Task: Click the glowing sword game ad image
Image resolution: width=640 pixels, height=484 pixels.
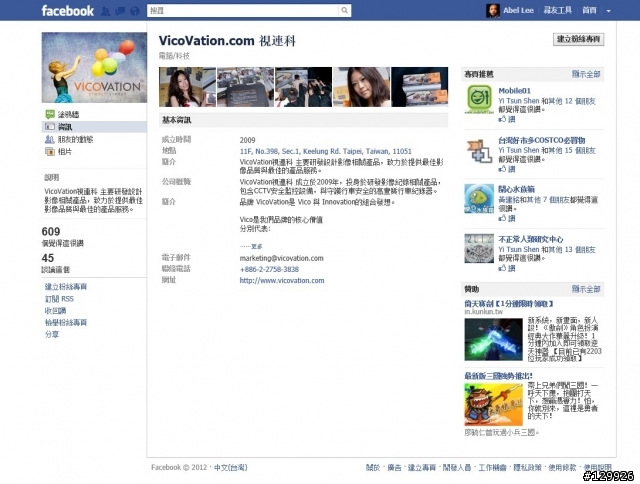Action: 493,340
